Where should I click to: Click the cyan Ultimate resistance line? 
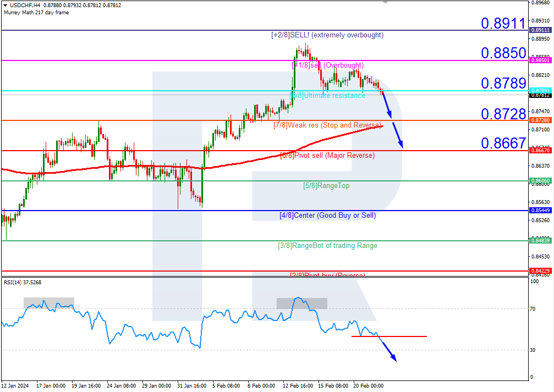[165, 90]
